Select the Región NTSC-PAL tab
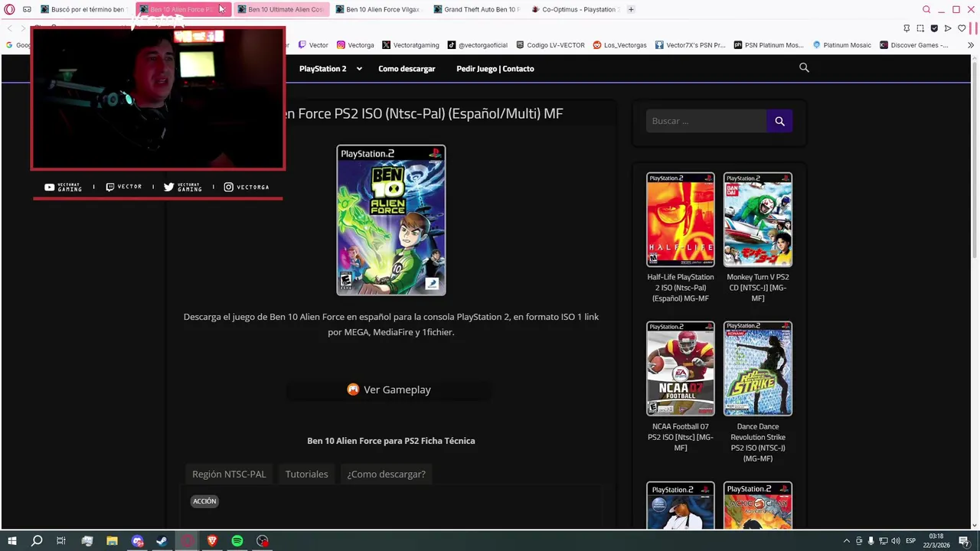The image size is (980, 551). pyautogui.click(x=229, y=474)
